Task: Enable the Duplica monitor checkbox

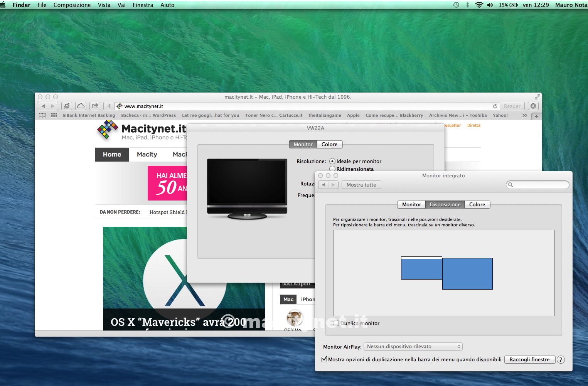Action: click(336, 324)
